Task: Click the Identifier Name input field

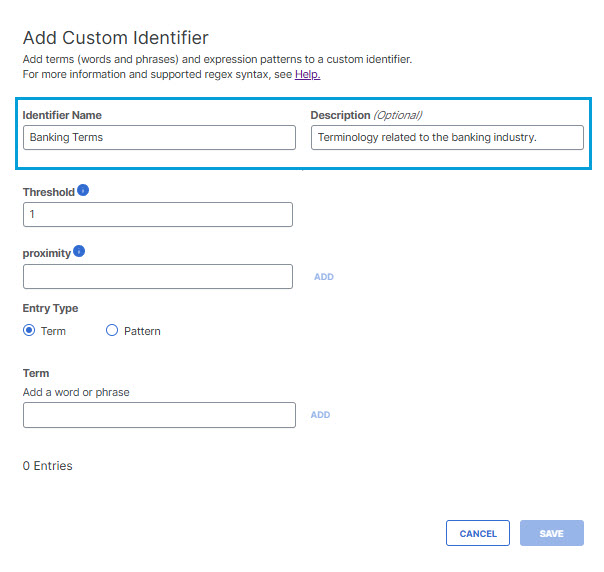Action: [x=159, y=138]
